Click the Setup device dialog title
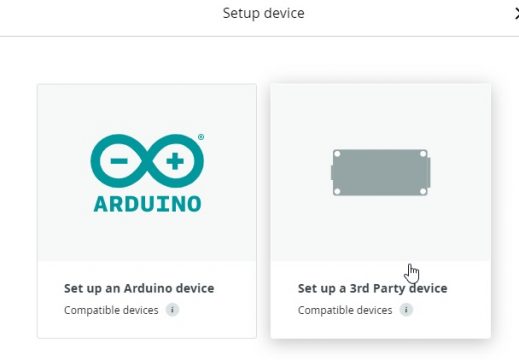Viewport: 519px width, 360px height. 263,13
